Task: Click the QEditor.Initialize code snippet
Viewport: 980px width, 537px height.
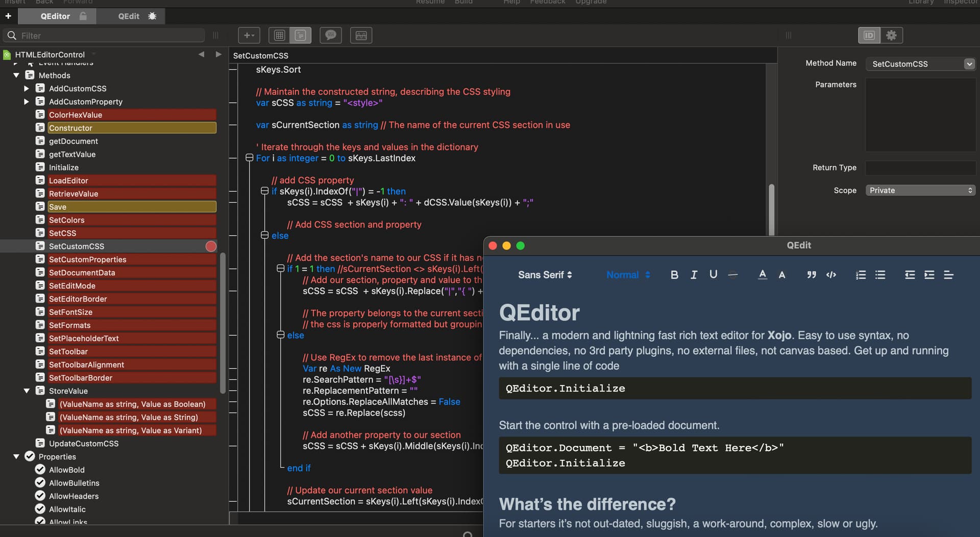Action: (x=565, y=388)
